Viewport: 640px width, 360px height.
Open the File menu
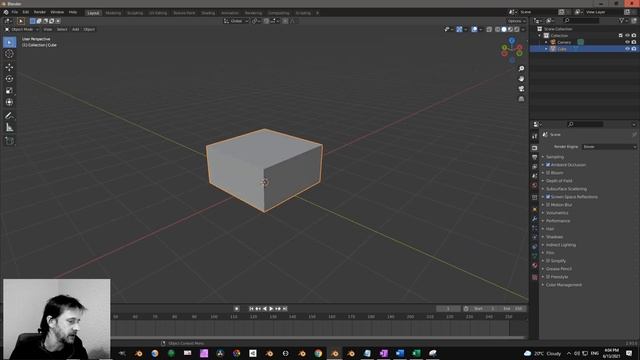[15, 12]
